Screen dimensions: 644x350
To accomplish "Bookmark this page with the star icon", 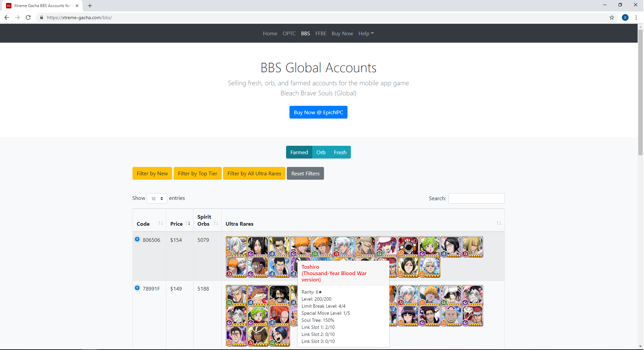I will [612, 17].
